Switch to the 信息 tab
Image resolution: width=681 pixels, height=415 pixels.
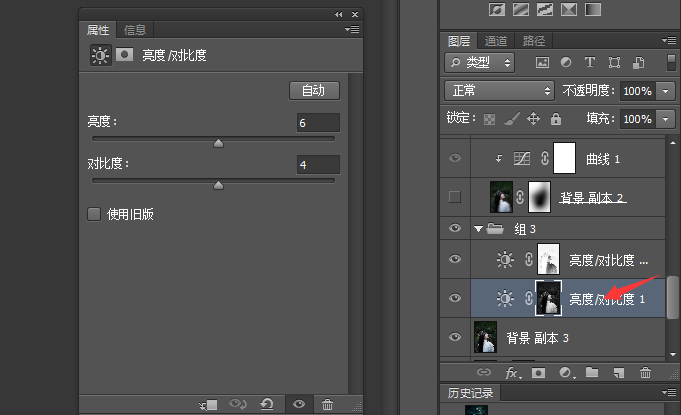[135, 30]
